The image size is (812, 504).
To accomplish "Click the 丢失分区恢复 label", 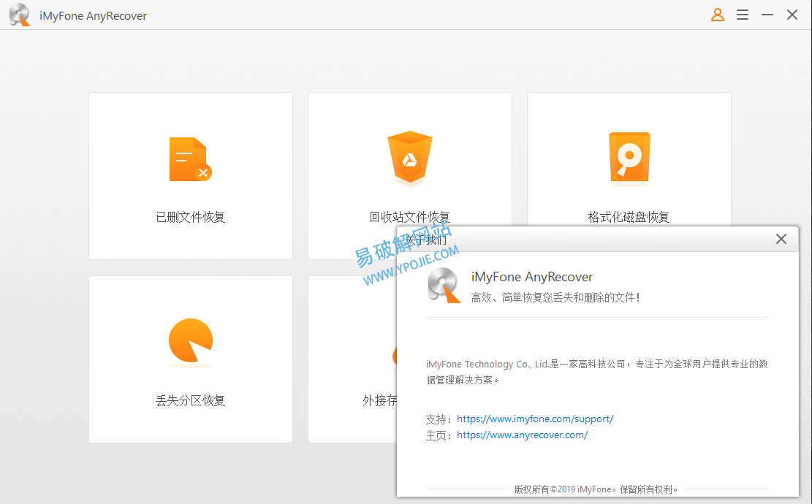I will [x=190, y=400].
